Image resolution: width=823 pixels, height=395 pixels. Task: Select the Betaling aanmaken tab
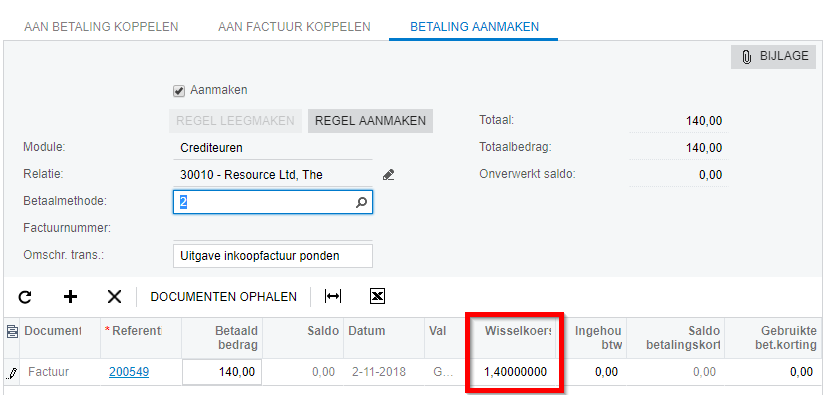click(x=474, y=27)
